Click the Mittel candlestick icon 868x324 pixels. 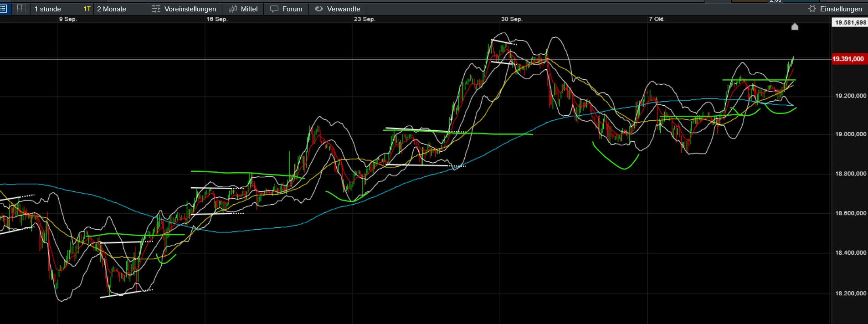coord(233,9)
